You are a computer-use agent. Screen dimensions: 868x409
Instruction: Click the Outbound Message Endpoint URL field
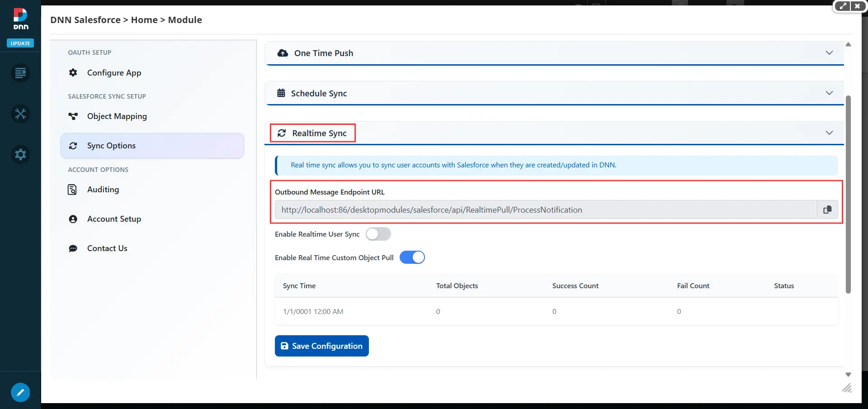pyautogui.click(x=546, y=209)
